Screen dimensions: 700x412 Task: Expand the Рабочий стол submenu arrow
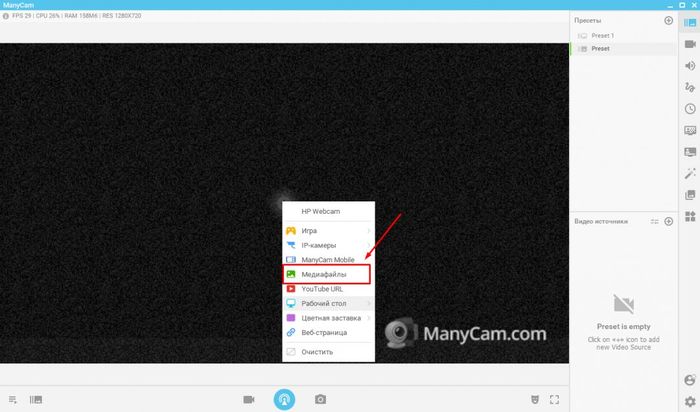(369, 304)
